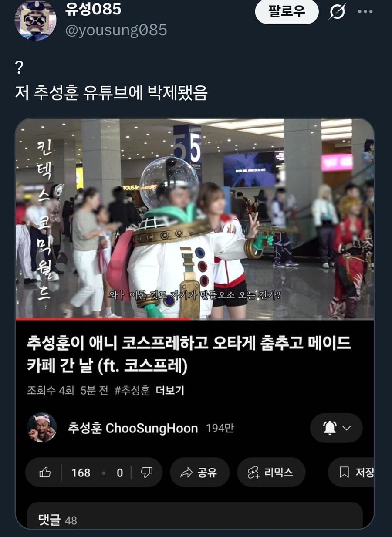Tap the 팔로우 follow button
Viewport: 392px width, 537px height.
point(287,12)
